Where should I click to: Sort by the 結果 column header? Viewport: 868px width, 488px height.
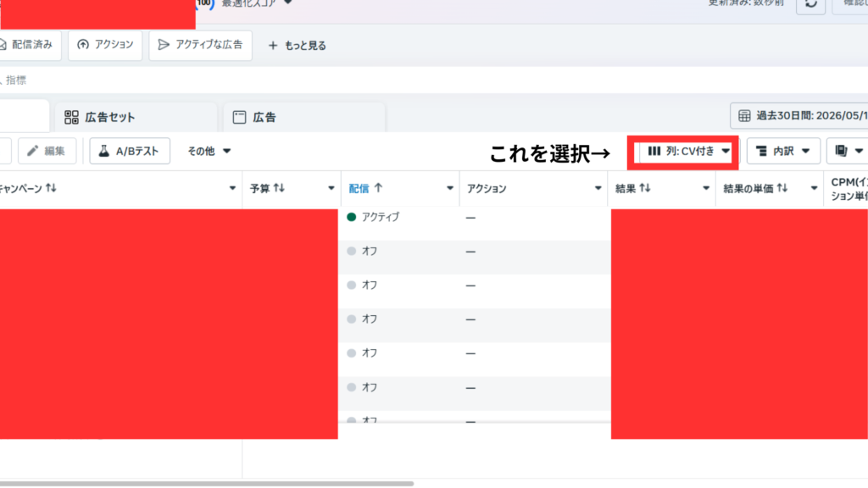click(x=632, y=189)
